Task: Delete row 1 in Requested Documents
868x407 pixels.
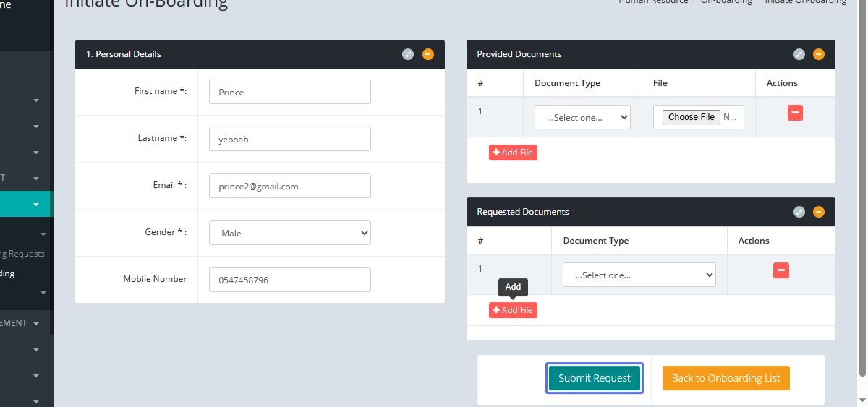Action: coord(780,270)
